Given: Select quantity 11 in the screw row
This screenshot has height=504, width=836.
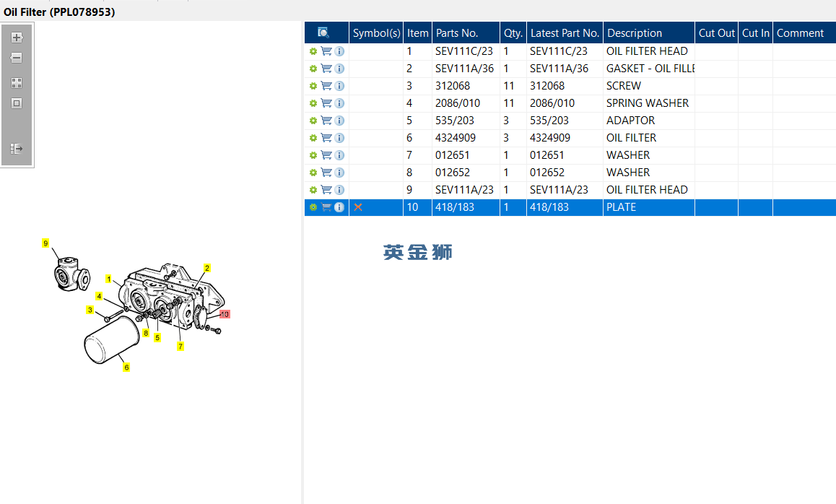Looking at the screenshot, I should [x=513, y=86].
